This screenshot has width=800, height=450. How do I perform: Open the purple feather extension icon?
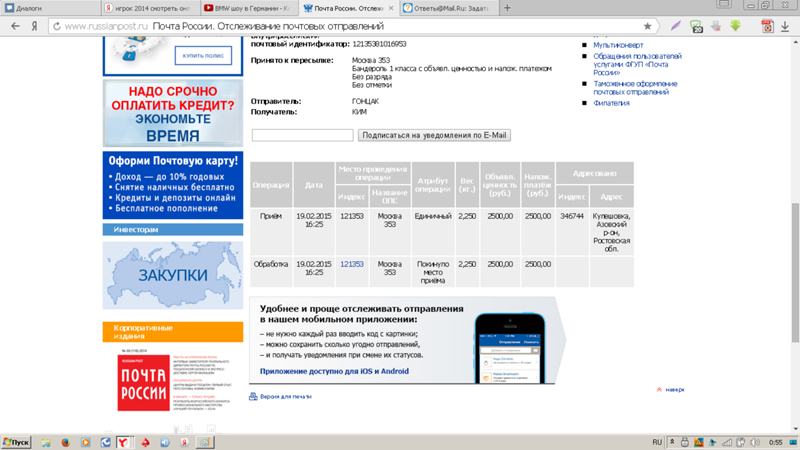[676, 26]
